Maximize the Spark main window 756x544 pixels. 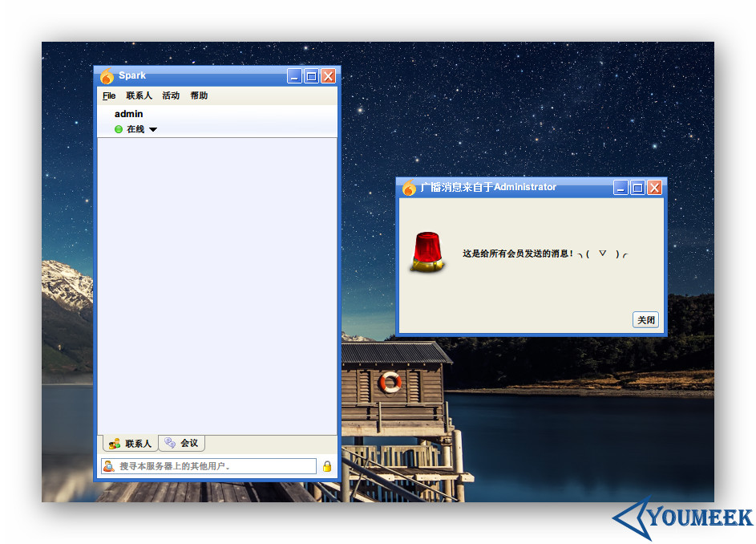(311, 76)
